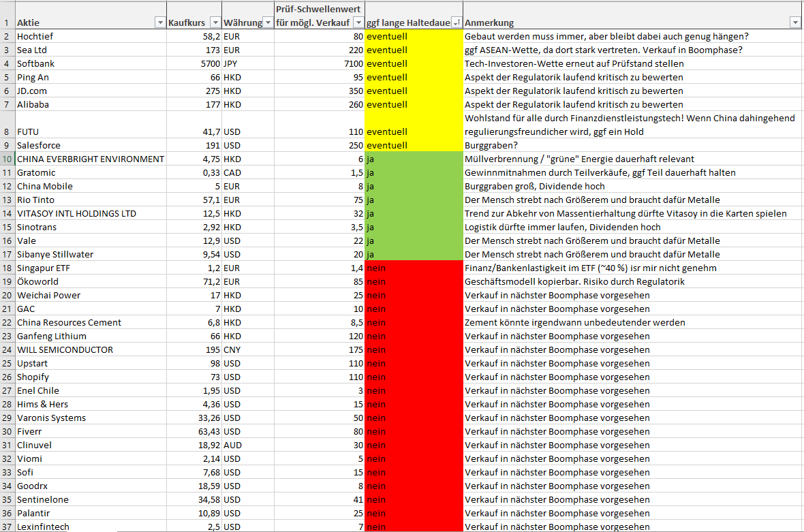Select the Sea Ltd cell
The image size is (804, 532).
pos(91,50)
